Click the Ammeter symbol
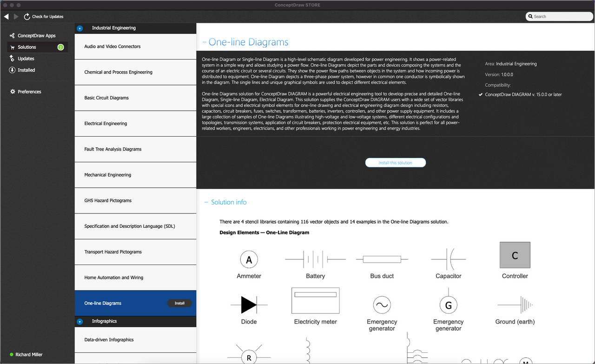 pyautogui.click(x=249, y=260)
